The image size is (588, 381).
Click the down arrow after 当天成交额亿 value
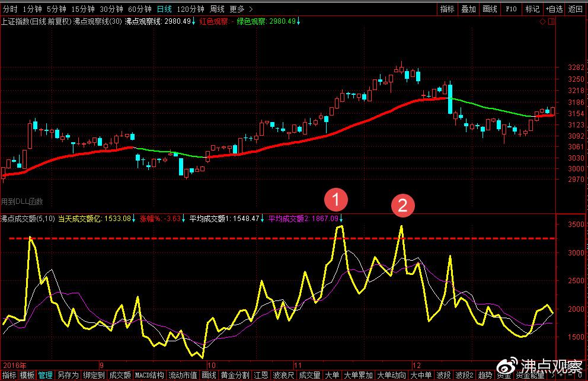(x=134, y=218)
